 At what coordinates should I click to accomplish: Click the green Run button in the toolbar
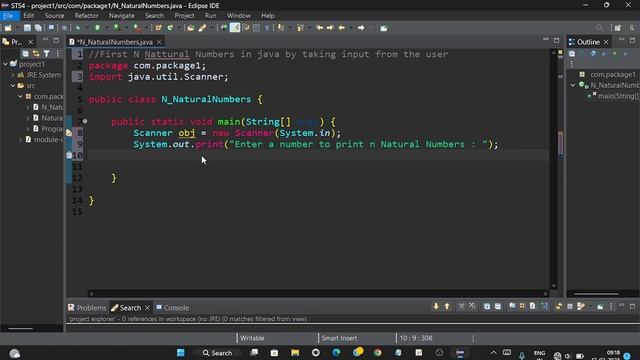[98, 28]
